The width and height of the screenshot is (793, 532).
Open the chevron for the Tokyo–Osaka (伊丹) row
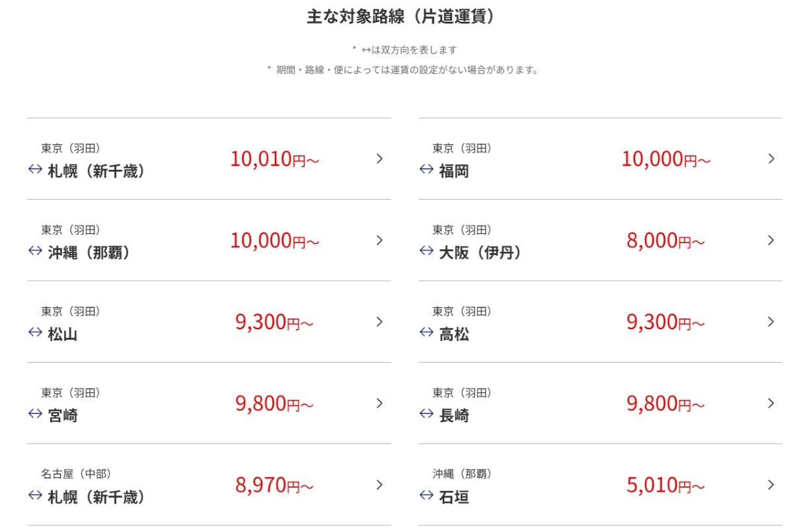(771, 240)
